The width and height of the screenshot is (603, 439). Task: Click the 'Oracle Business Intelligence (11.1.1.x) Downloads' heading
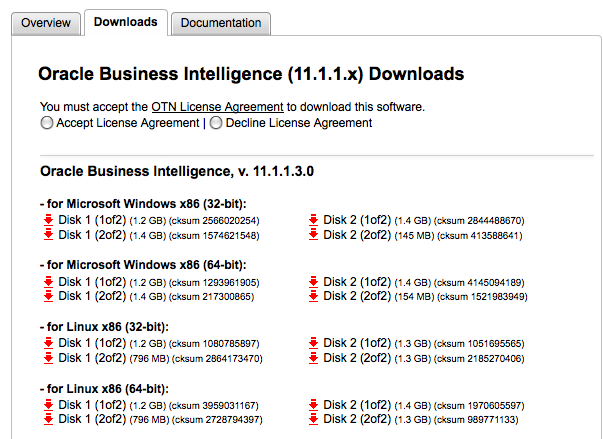click(251, 74)
